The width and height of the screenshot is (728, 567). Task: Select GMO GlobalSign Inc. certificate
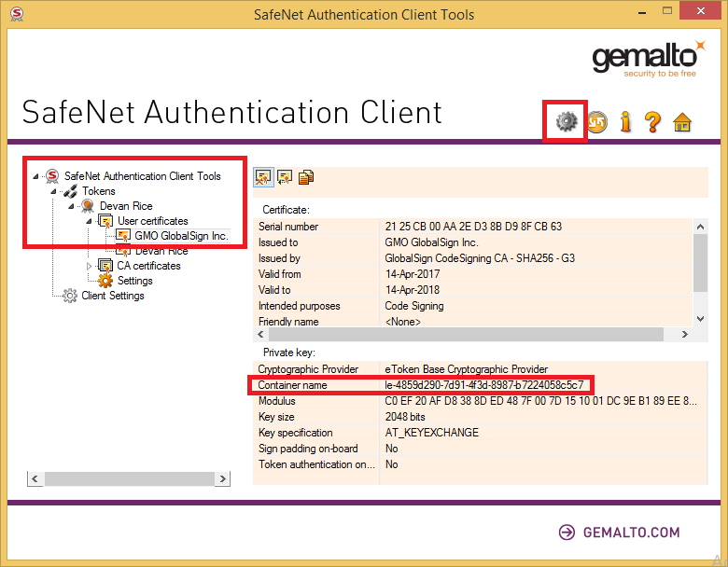tap(182, 236)
